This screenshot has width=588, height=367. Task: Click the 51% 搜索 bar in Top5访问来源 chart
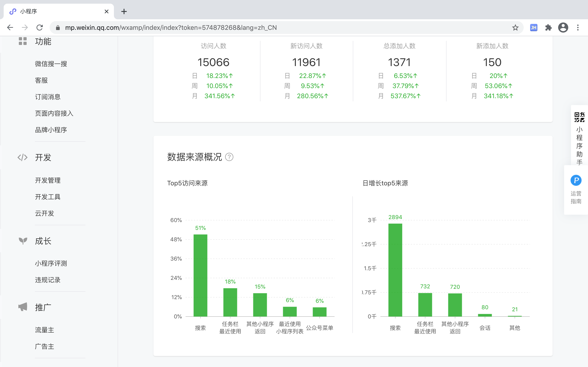coord(200,275)
